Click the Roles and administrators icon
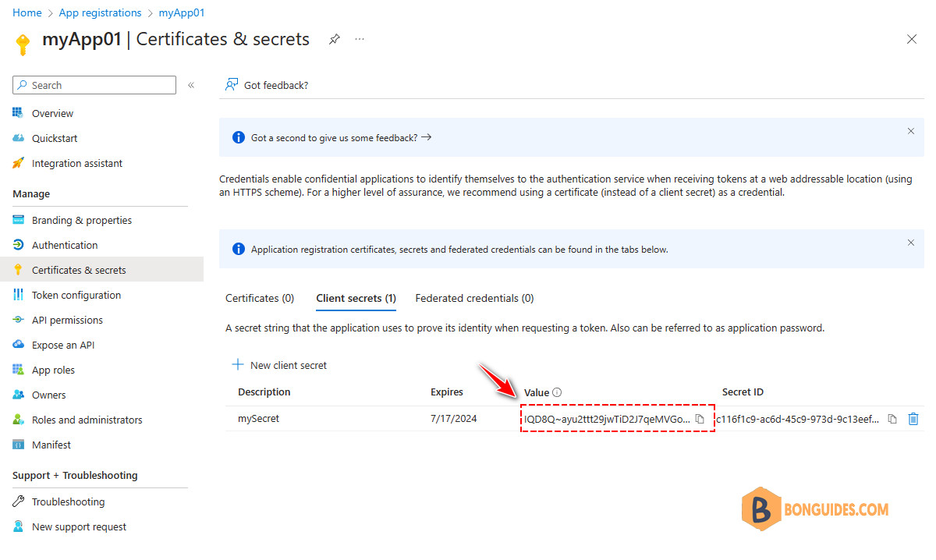 click(18, 420)
